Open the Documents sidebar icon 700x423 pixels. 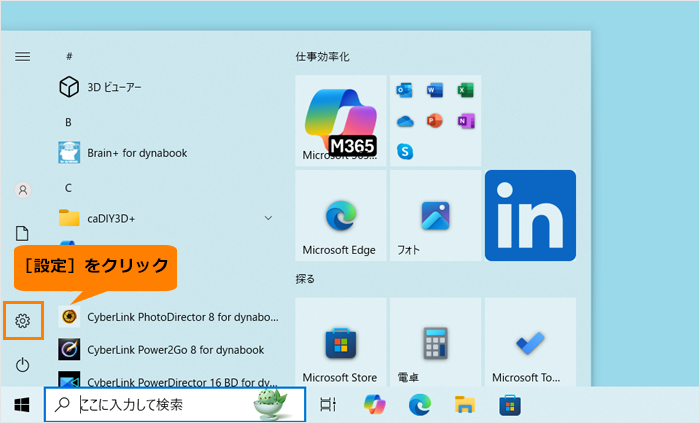pyautogui.click(x=22, y=233)
